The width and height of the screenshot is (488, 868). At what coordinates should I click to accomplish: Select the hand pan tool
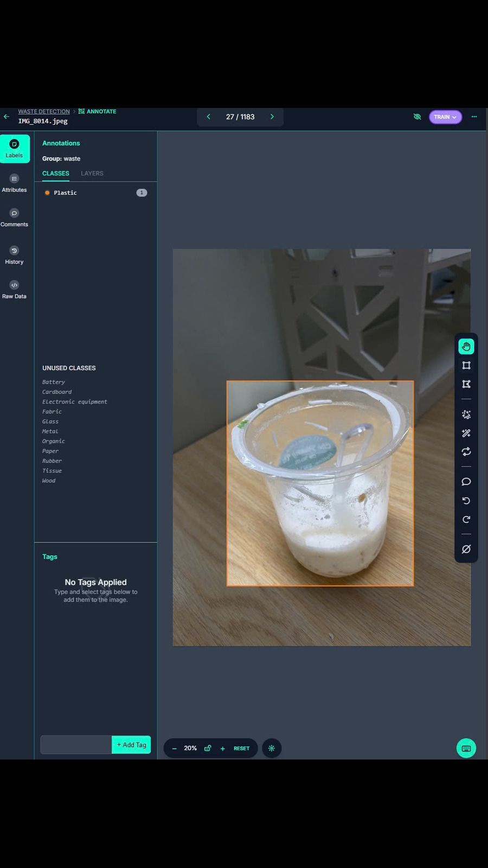point(466,346)
